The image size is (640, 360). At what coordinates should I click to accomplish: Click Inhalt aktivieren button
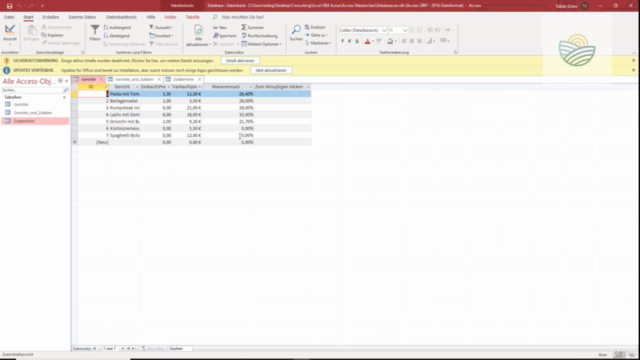240,60
